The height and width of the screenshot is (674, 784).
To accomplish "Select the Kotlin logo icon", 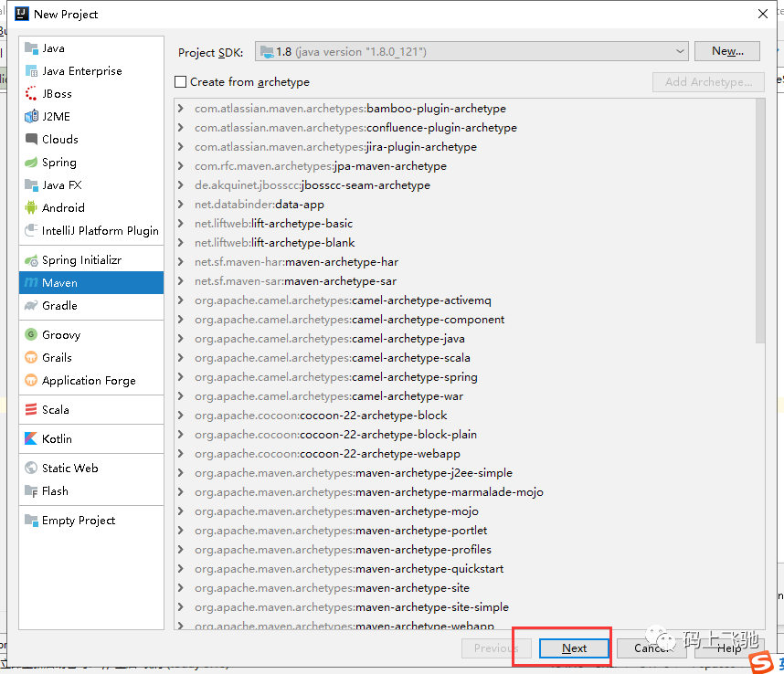I will (x=31, y=438).
